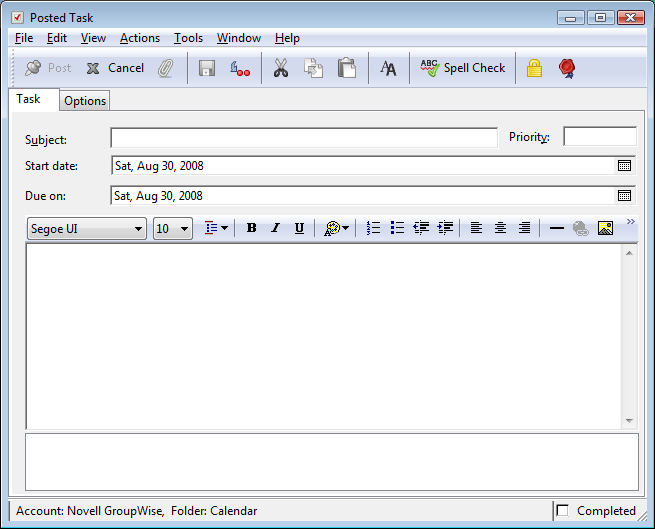655x529 pixels.
Task: Click the message scrollbar up arrow
Action: (630, 253)
